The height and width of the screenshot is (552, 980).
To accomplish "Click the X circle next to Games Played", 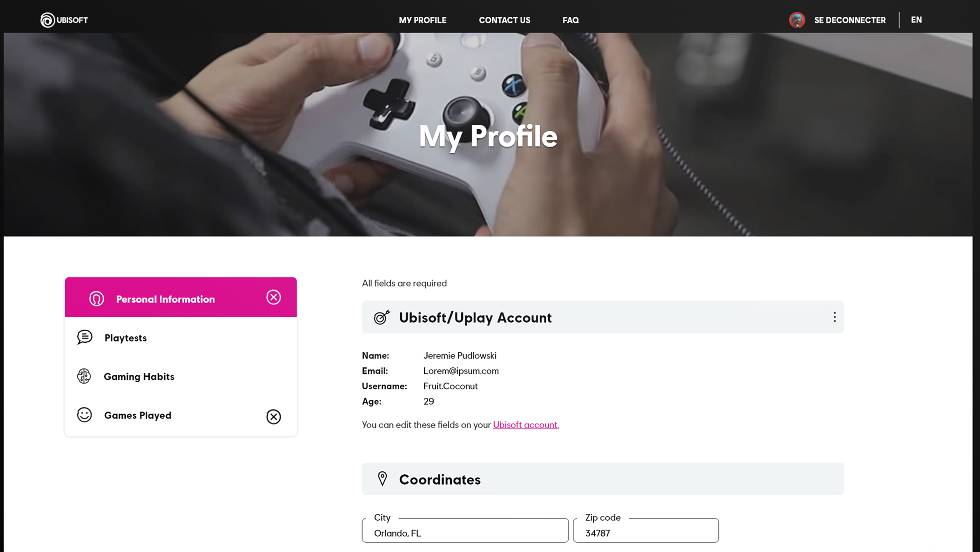I will point(274,417).
